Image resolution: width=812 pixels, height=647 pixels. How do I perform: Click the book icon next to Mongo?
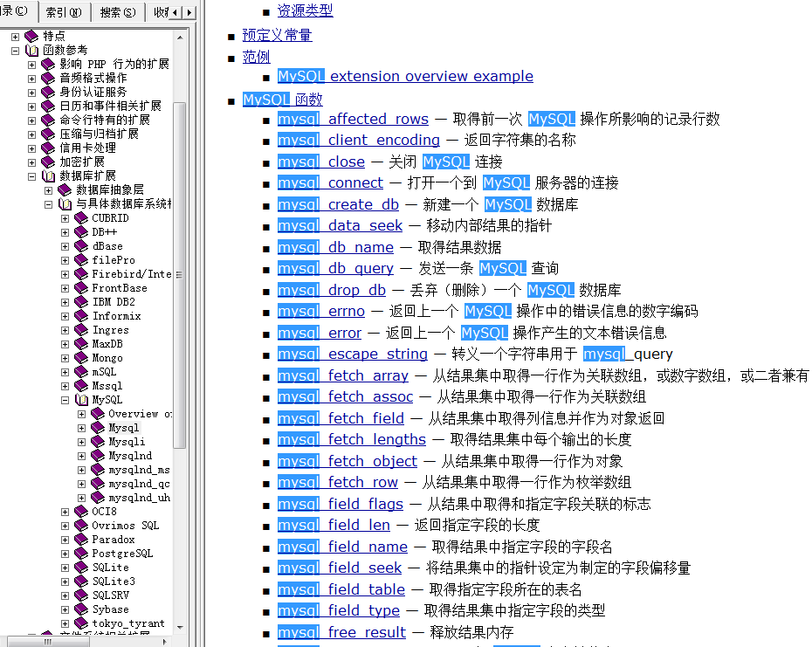[x=81, y=358]
